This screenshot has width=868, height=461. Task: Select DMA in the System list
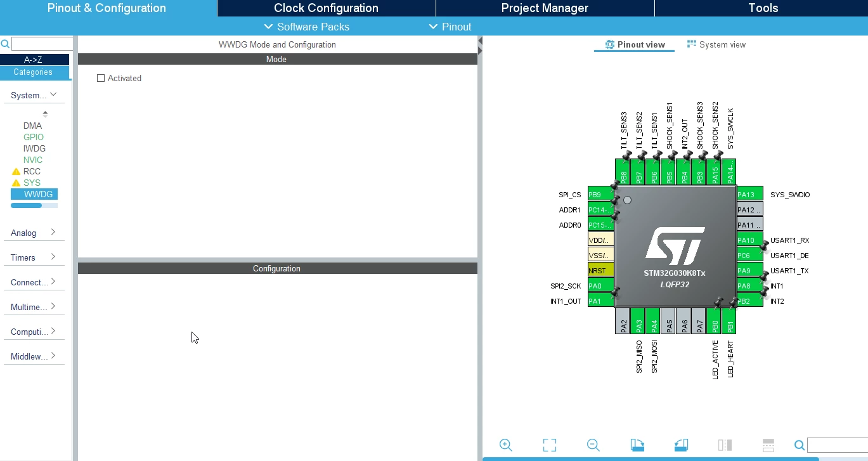pyautogui.click(x=32, y=126)
